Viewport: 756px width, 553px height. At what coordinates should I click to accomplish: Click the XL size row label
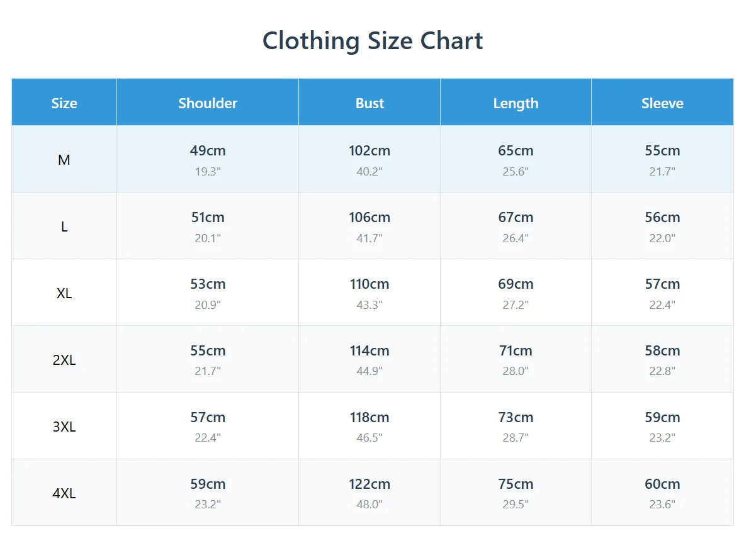tap(64, 294)
